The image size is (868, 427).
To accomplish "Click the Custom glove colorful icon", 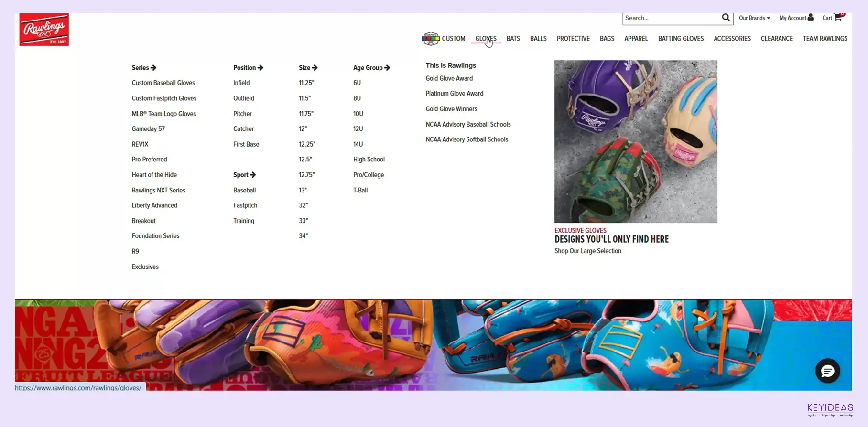I will click(431, 39).
